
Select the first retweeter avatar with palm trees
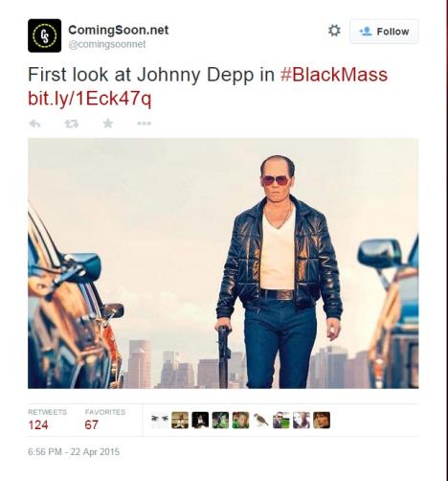160,420
